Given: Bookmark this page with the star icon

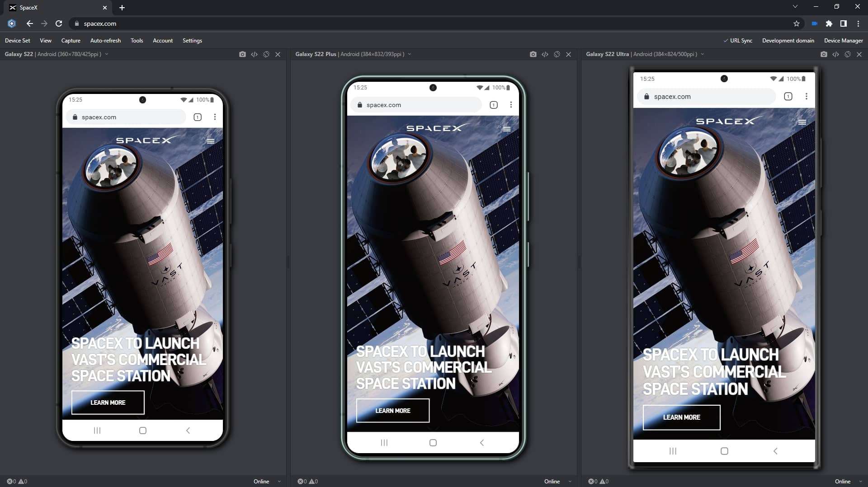Looking at the screenshot, I should click(796, 23).
